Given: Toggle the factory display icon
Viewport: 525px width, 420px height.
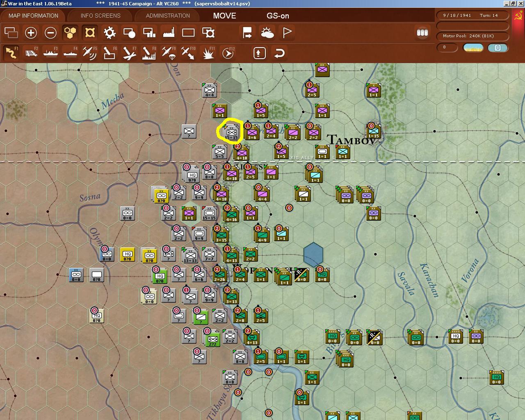Looking at the screenshot, I should point(169,32).
